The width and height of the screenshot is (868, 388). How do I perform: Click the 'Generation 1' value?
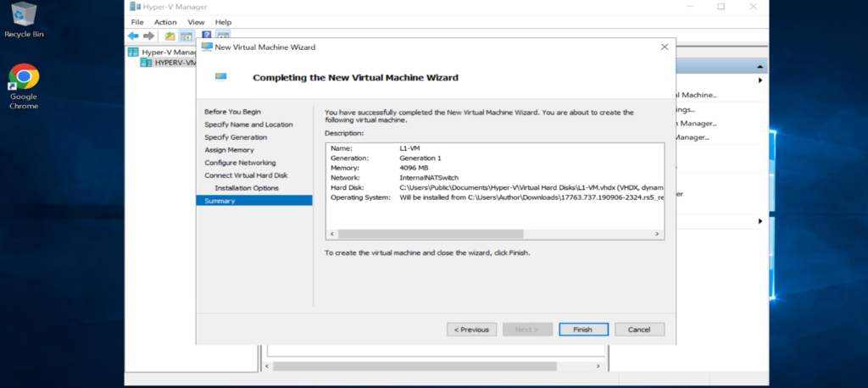420,158
